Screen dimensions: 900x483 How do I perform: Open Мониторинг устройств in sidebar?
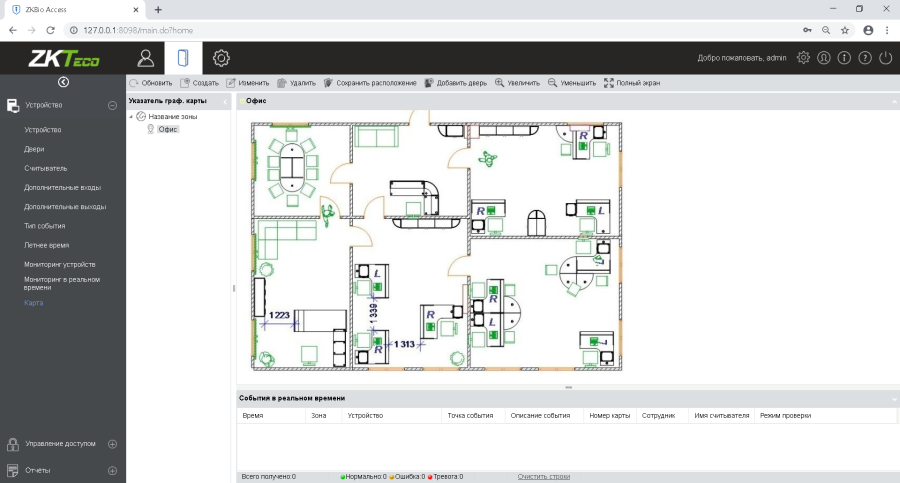[x=60, y=264]
